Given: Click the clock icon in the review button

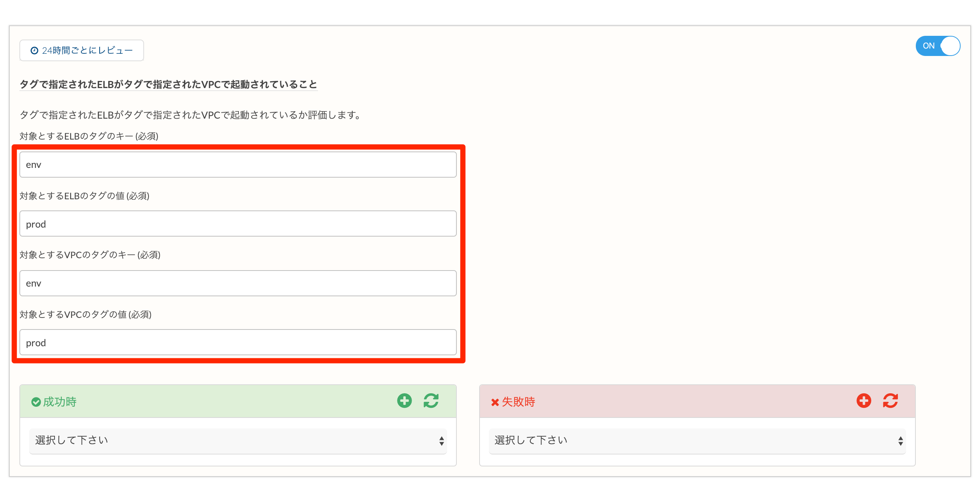Looking at the screenshot, I should 34,51.
